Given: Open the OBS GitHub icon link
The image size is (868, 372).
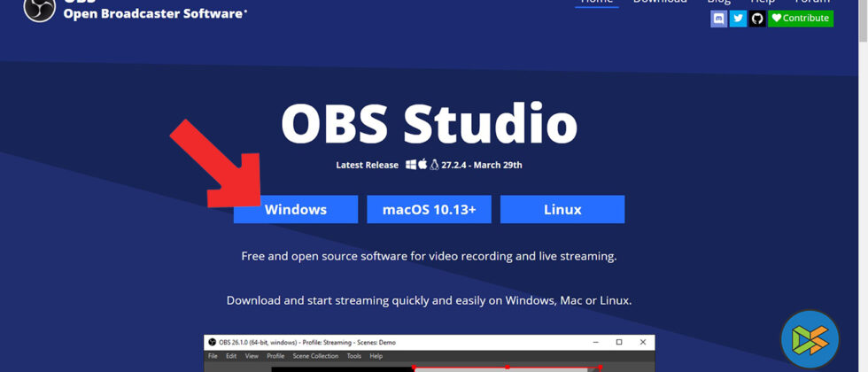Looking at the screenshot, I should [757, 19].
